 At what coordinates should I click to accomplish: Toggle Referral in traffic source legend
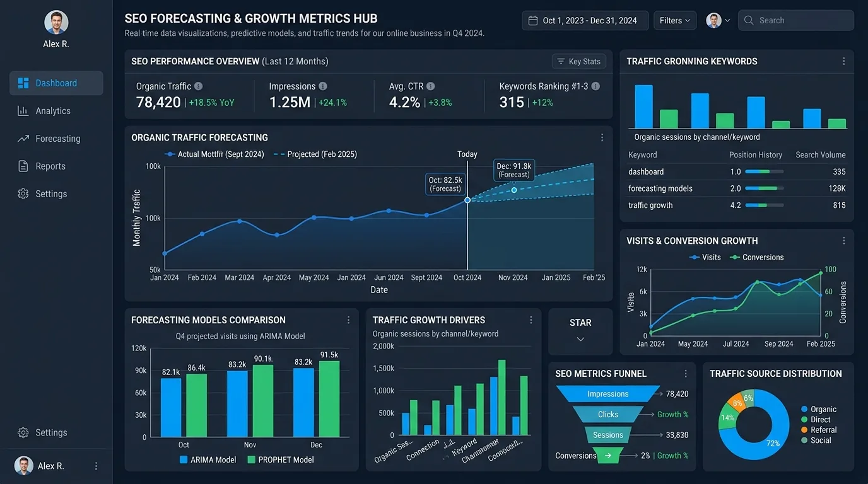point(819,430)
